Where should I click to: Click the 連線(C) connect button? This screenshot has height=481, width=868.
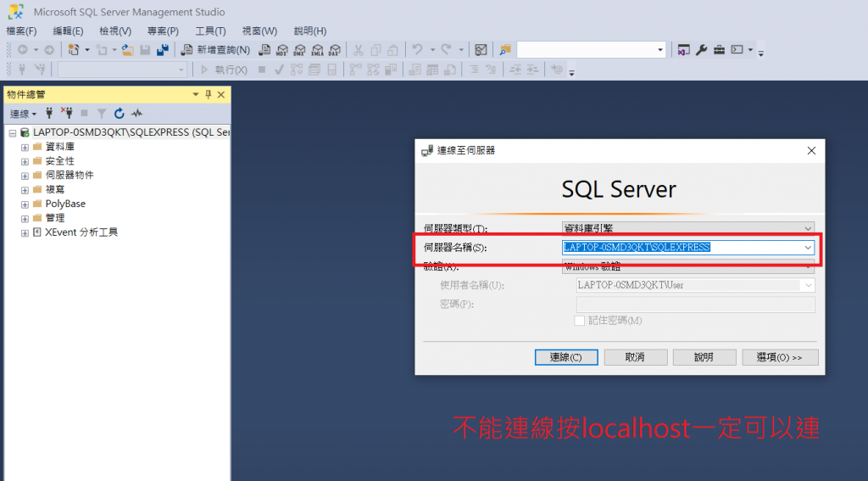point(566,357)
